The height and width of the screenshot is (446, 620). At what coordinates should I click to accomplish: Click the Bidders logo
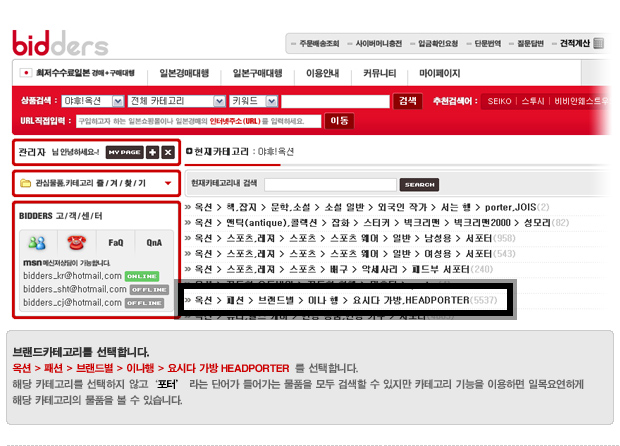(x=60, y=43)
